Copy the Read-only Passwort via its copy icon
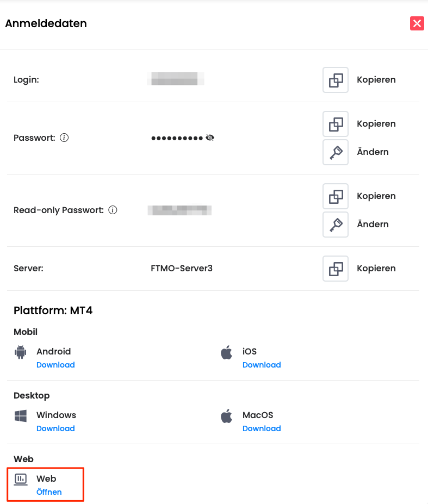The height and width of the screenshot is (504, 428). [335, 196]
